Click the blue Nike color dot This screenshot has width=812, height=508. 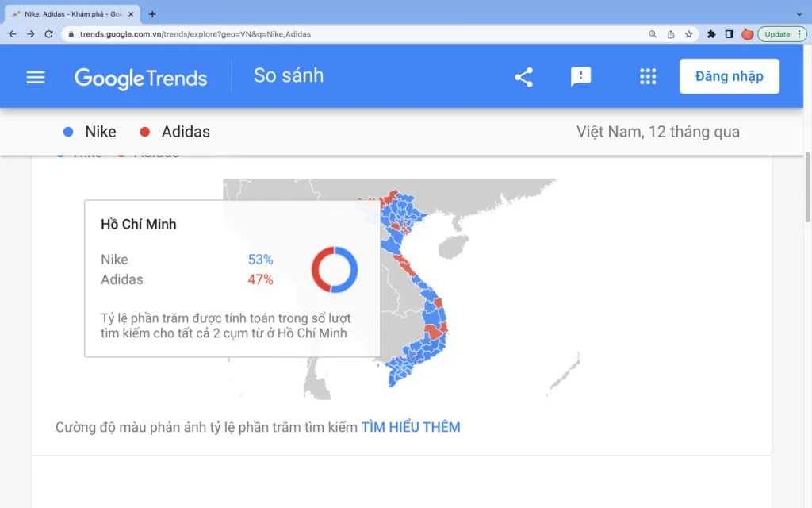[68, 132]
